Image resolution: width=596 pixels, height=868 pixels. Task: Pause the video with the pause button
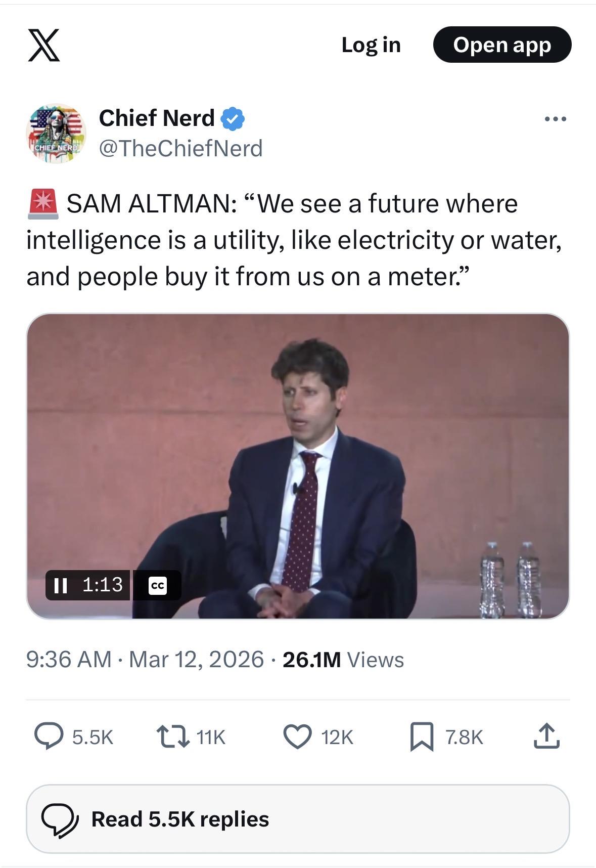[61, 585]
